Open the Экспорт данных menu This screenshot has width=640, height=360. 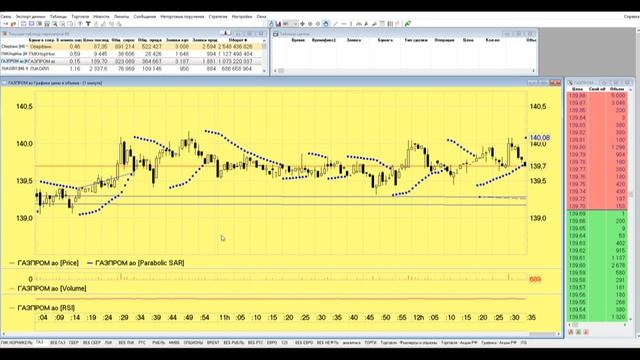pyautogui.click(x=30, y=17)
